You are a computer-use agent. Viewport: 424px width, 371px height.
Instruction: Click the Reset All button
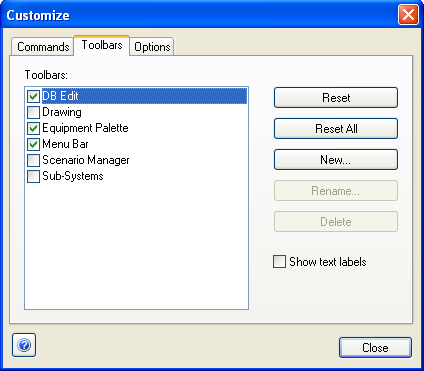pos(336,129)
